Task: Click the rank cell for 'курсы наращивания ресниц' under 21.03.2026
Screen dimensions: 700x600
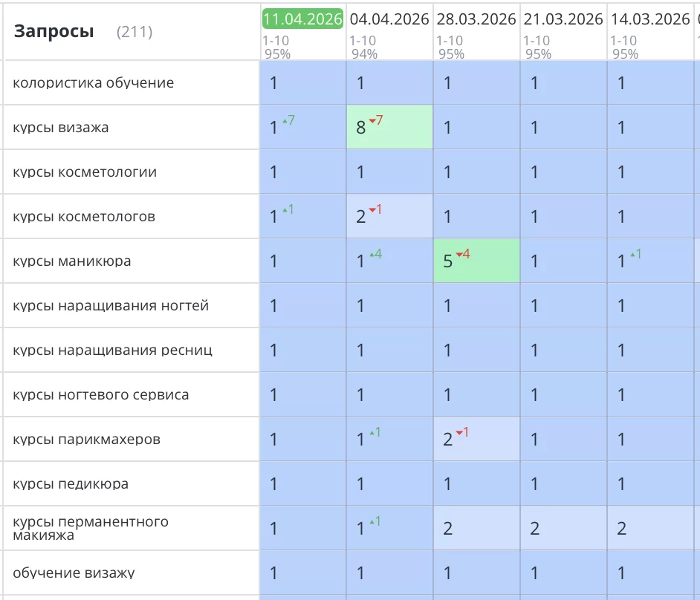Action: tap(563, 350)
